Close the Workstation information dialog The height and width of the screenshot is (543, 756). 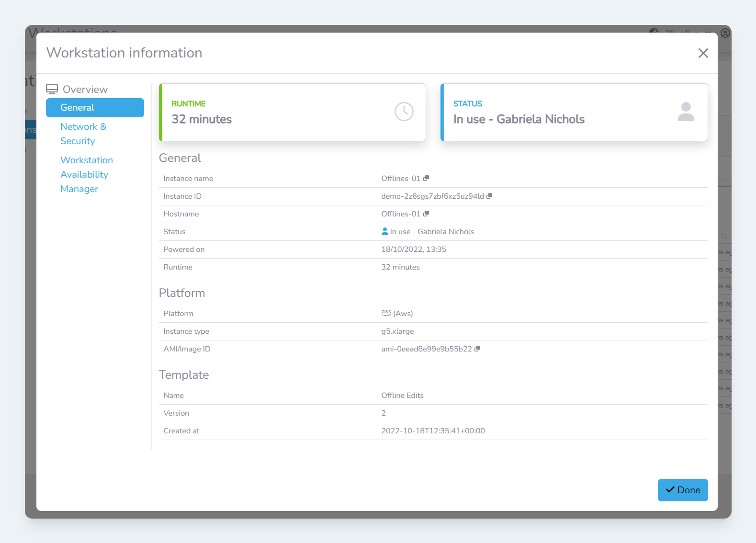tap(703, 53)
